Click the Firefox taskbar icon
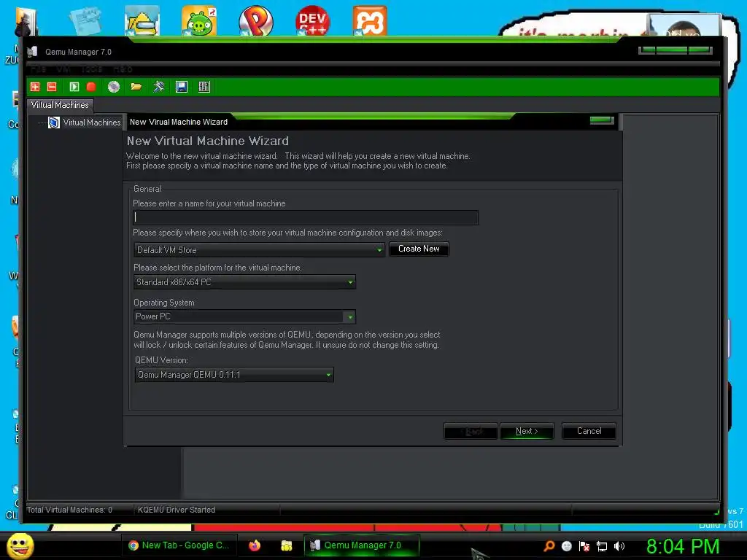 (255, 545)
